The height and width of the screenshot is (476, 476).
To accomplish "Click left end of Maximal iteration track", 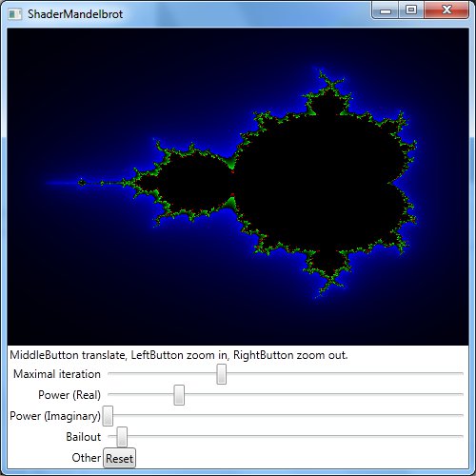I will click(109, 374).
